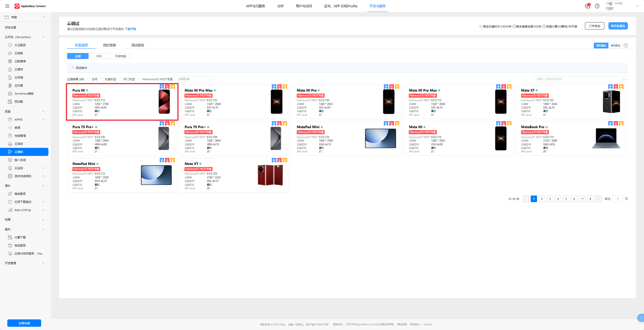
Task: Click the help icon beside 多机联动
Action: pyautogui.click(x=626, y=45)
